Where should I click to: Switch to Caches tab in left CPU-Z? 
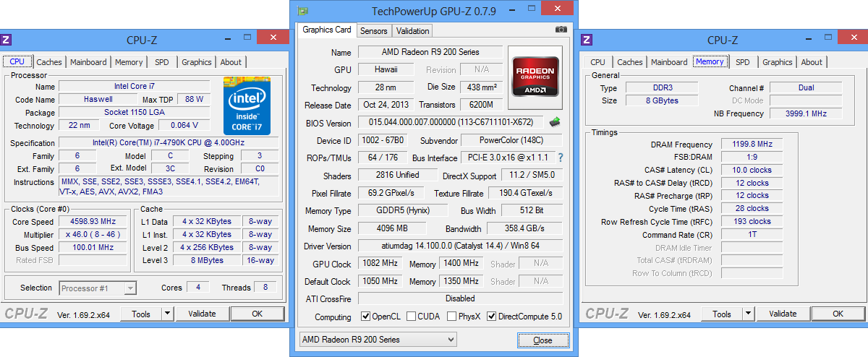click(x=49, y=62)
